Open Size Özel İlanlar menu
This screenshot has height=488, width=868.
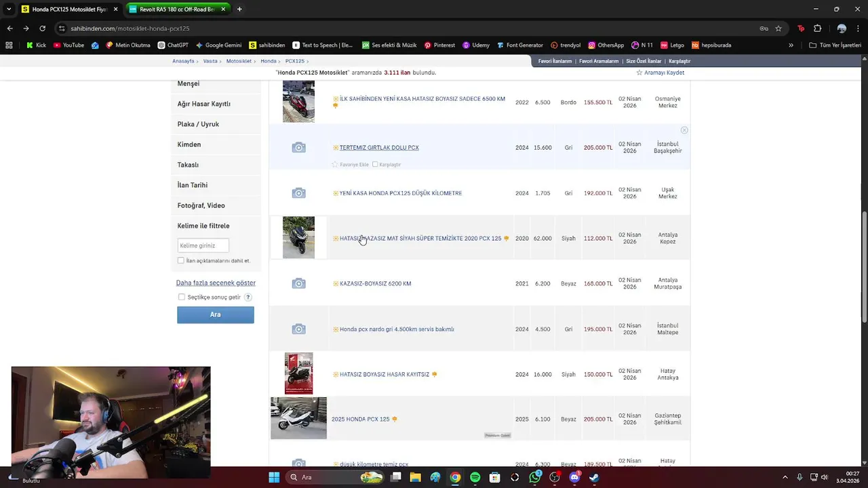click(644, 61)
